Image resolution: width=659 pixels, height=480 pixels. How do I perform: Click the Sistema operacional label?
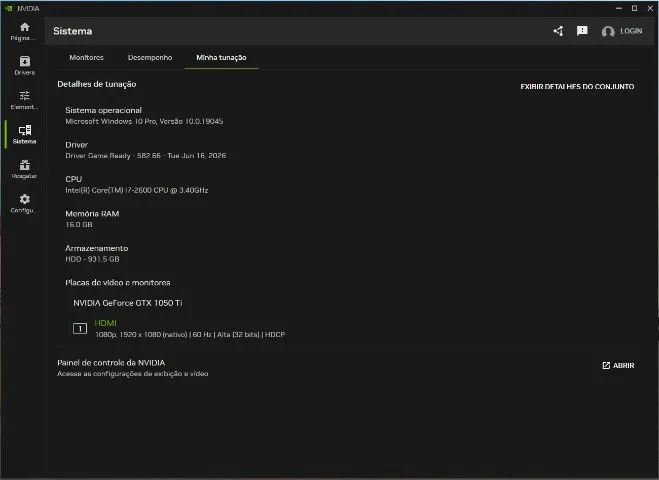pos(103,110)
